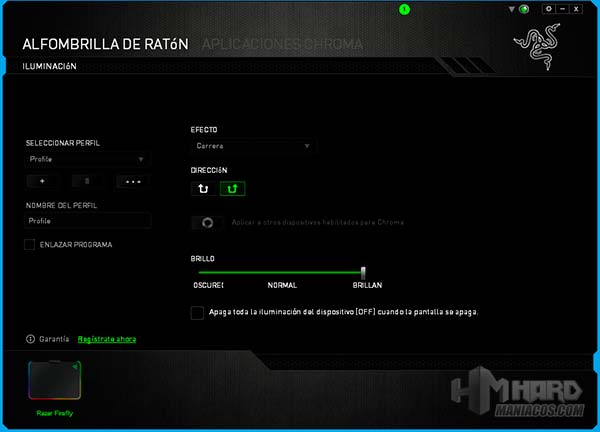Click the OSCURE brightness label
This screenshot has width=600, height=432.
[x=208, y=285]
